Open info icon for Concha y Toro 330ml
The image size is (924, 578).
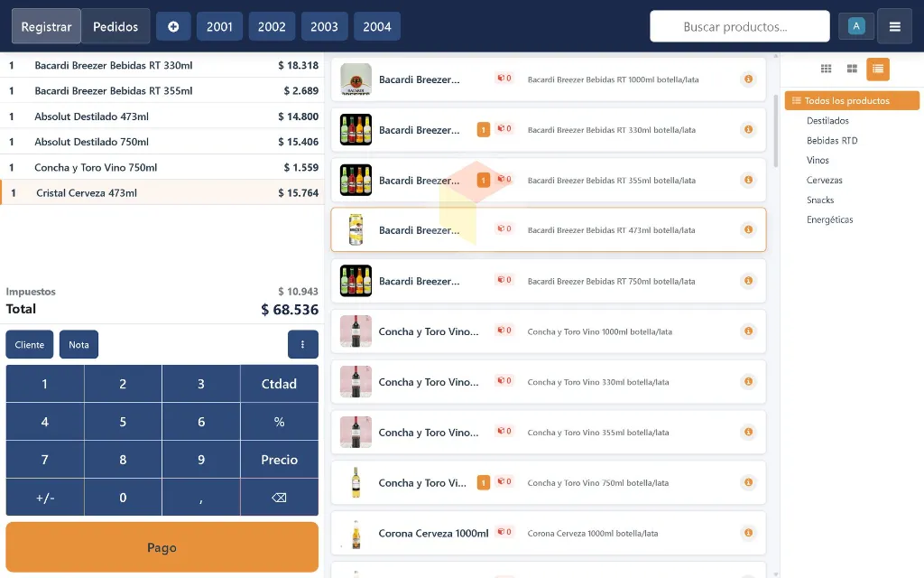(748, 382)
